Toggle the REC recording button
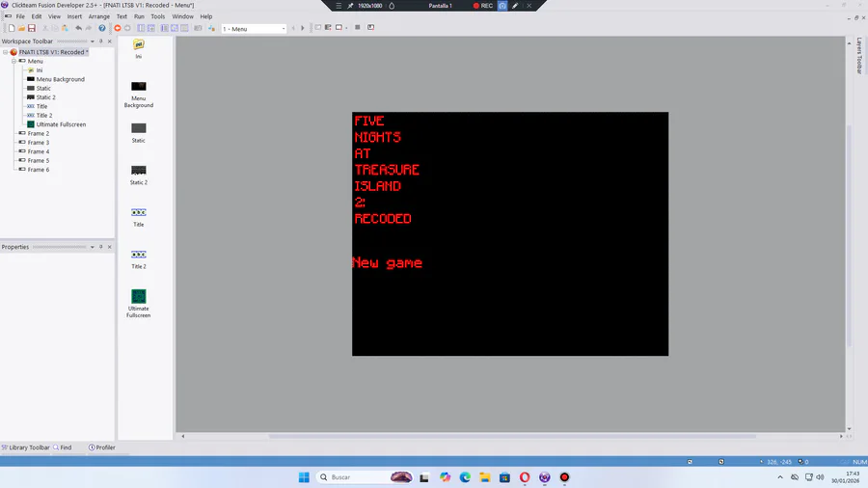 tap(483, 6)
